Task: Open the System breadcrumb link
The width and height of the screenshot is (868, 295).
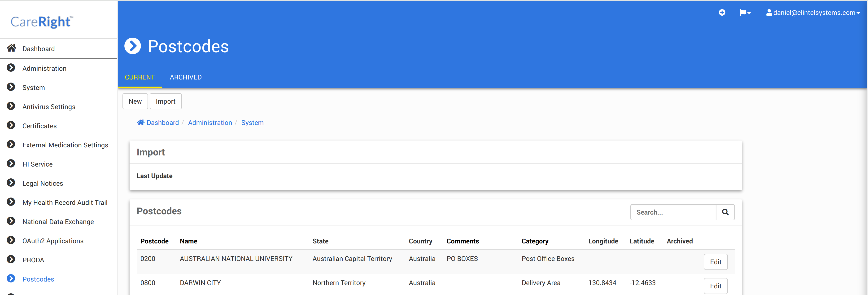Action: [252, 123]
